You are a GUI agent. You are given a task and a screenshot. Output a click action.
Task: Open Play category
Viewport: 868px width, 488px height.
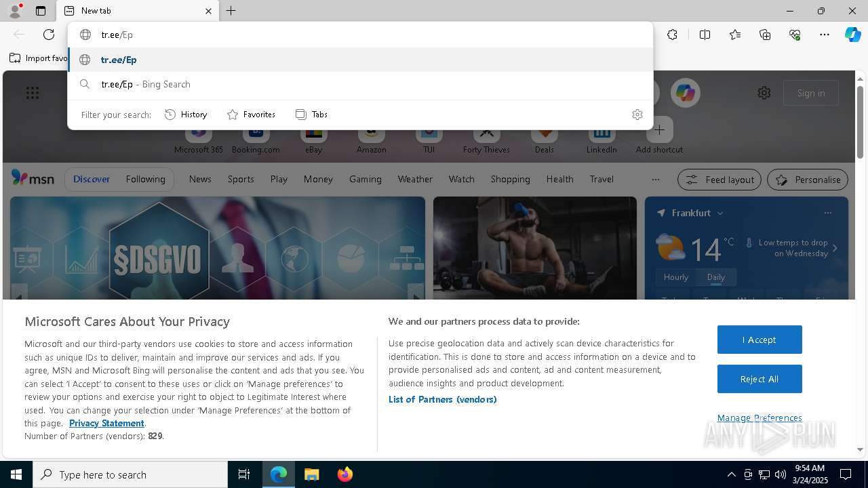point(279,179)
